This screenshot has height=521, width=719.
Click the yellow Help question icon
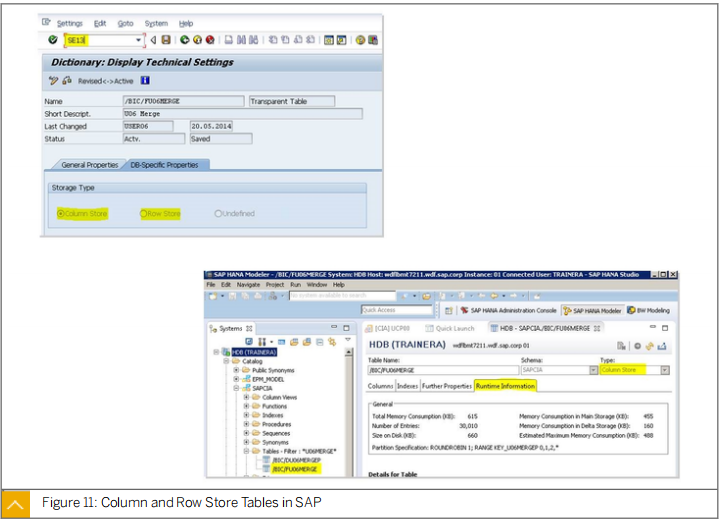click(360, 40)
